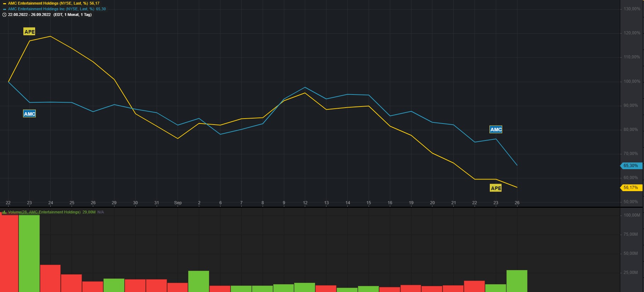Viewport: 644px width, 292px height.
Task: Click the yellow series marker beside AMC Entertainment Holdings legend
Action: tap(5, 4)
